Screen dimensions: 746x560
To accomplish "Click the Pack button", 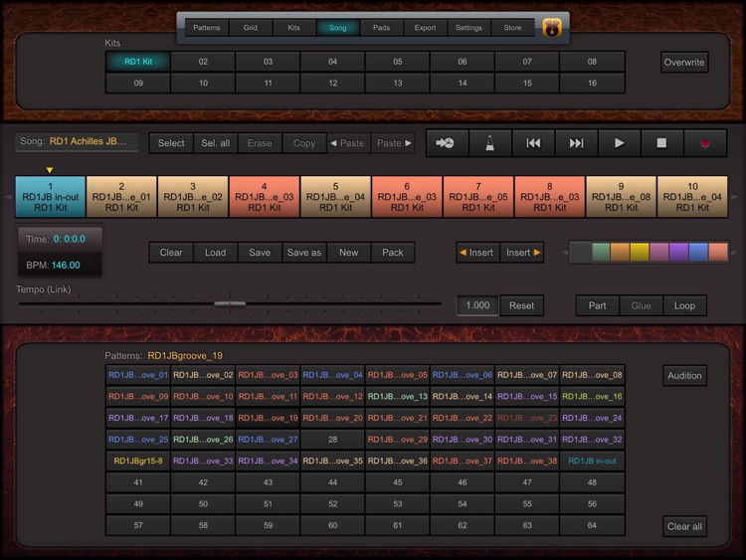I will point(393,253).
